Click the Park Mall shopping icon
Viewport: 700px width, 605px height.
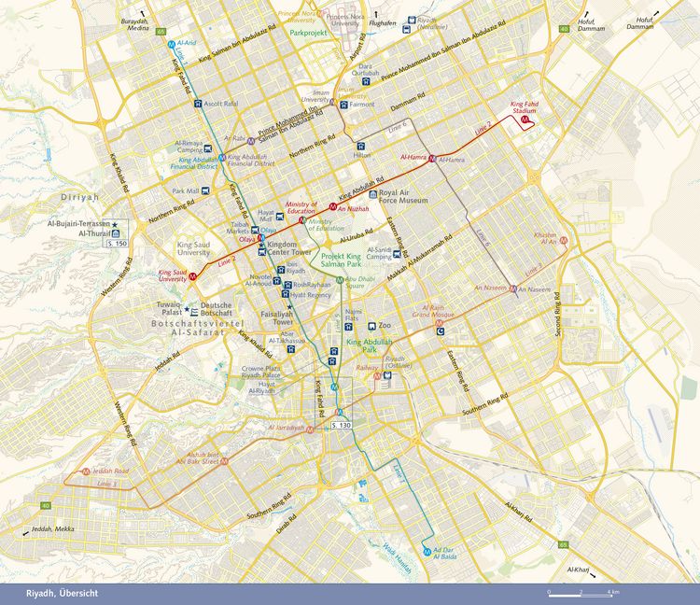tap(205, 190)
